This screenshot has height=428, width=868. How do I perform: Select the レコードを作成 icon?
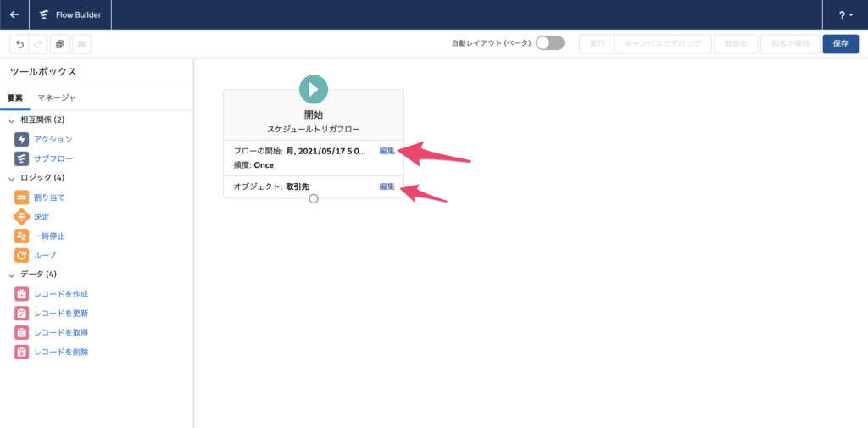21,294
